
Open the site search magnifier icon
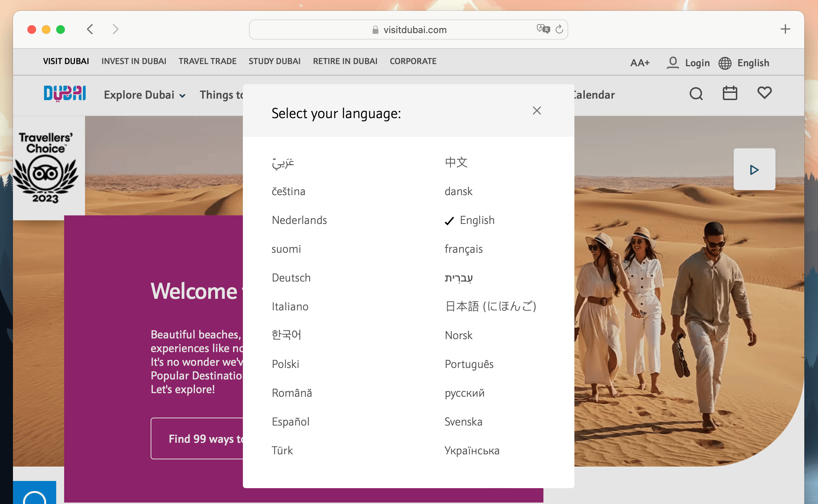tap(696, 94)
